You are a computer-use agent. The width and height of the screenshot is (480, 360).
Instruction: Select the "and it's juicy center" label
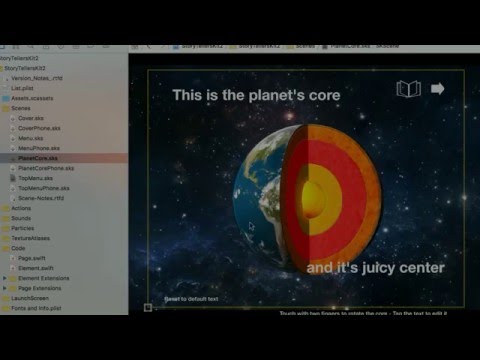click(x=375, y=268)
